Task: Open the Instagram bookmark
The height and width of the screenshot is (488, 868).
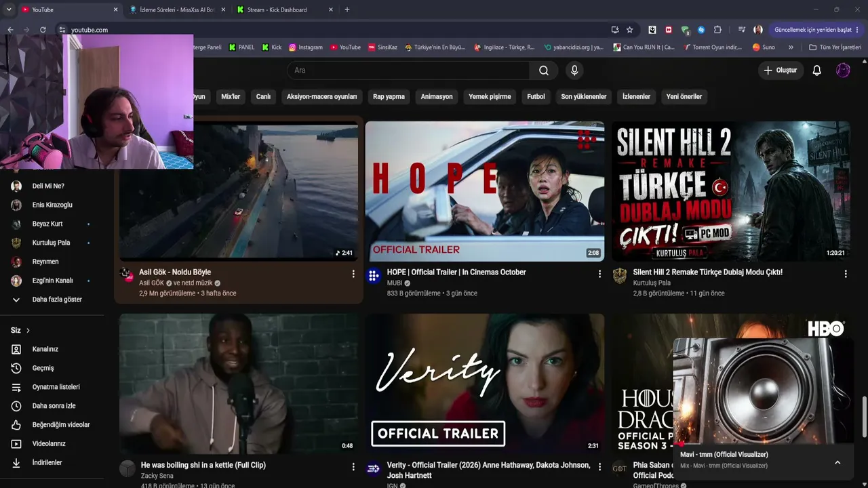Action: 306,47
